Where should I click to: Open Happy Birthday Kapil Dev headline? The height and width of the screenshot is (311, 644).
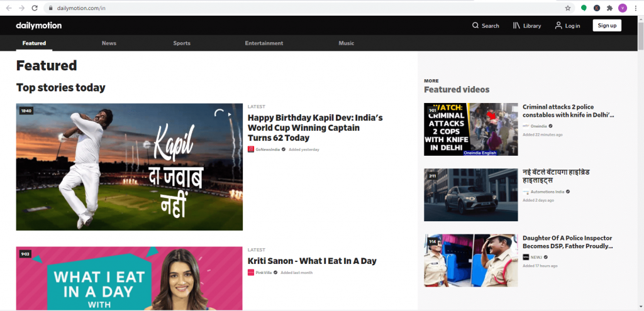pyautogui.click(x=315, y=128)
